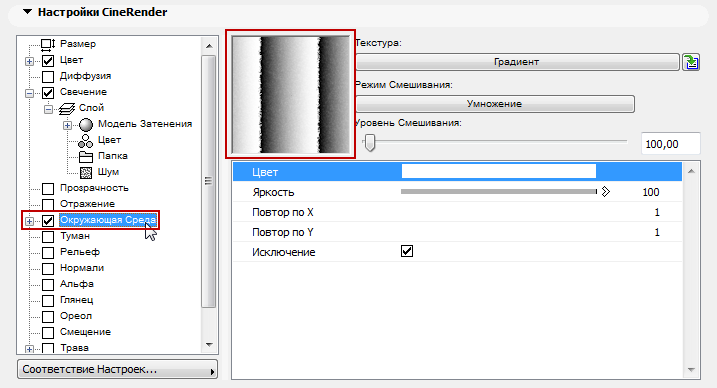Click the 100,00 blend level field
Image resolution: width=717 pixels, height=388 pixels.
(x=670, y=144)
